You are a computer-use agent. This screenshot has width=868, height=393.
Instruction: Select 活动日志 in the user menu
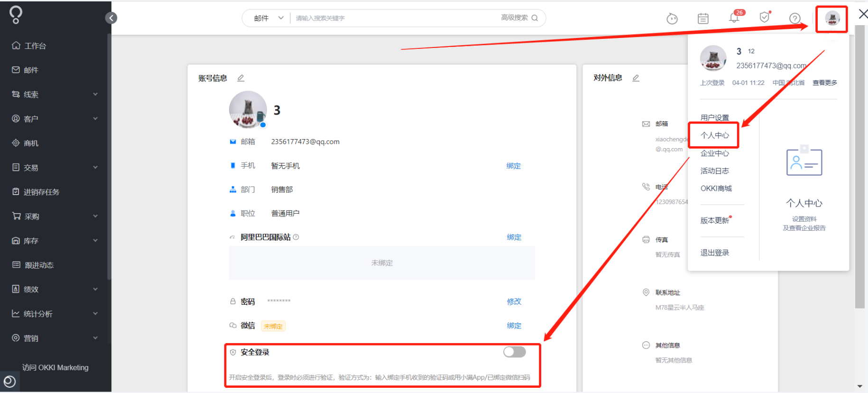click(715, 171)
